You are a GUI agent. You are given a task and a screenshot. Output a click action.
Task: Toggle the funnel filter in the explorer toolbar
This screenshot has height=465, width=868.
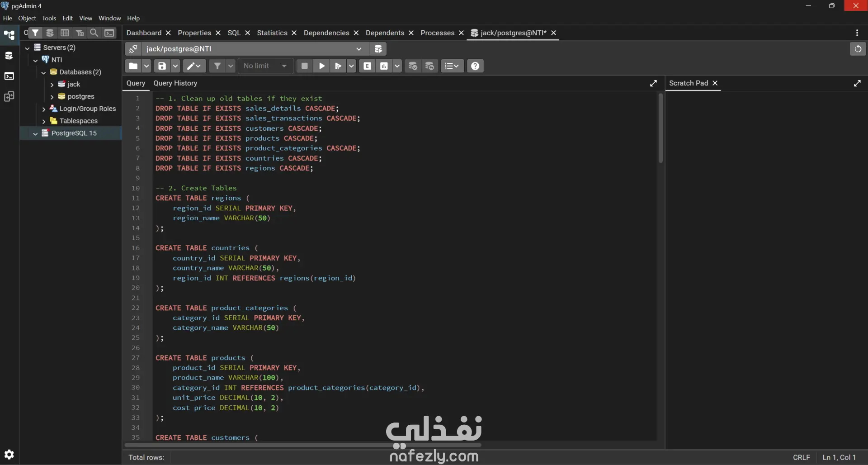point(35,33)
